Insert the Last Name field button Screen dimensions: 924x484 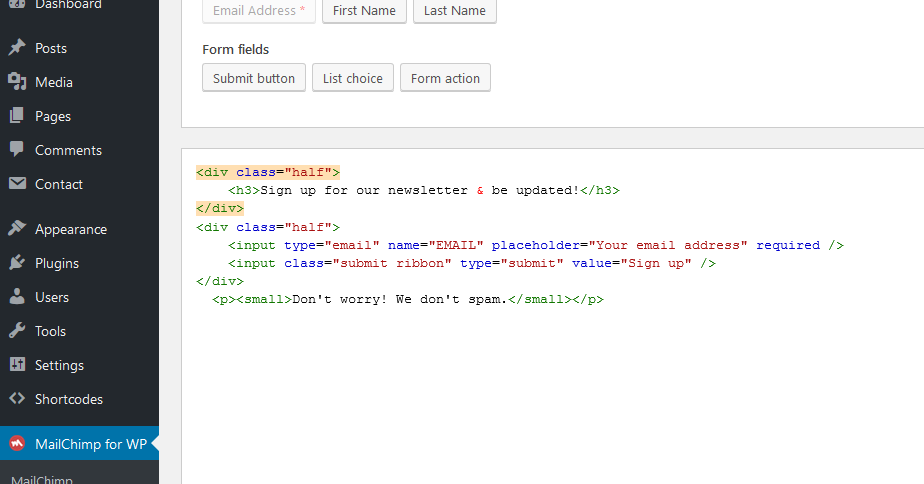[x=454, y=11]
